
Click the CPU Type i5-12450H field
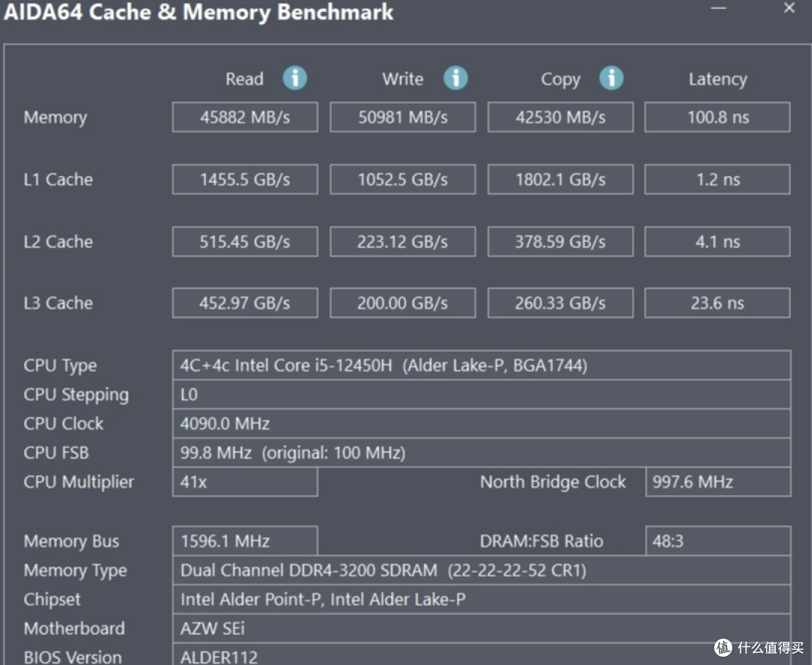coord(482,365)
